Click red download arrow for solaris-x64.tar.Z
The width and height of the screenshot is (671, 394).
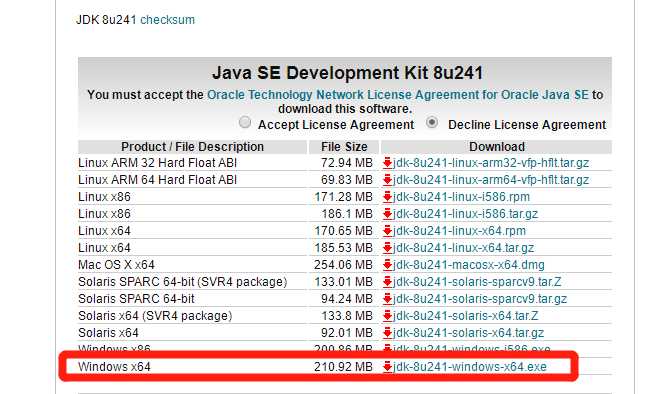(x=387, y=316)
